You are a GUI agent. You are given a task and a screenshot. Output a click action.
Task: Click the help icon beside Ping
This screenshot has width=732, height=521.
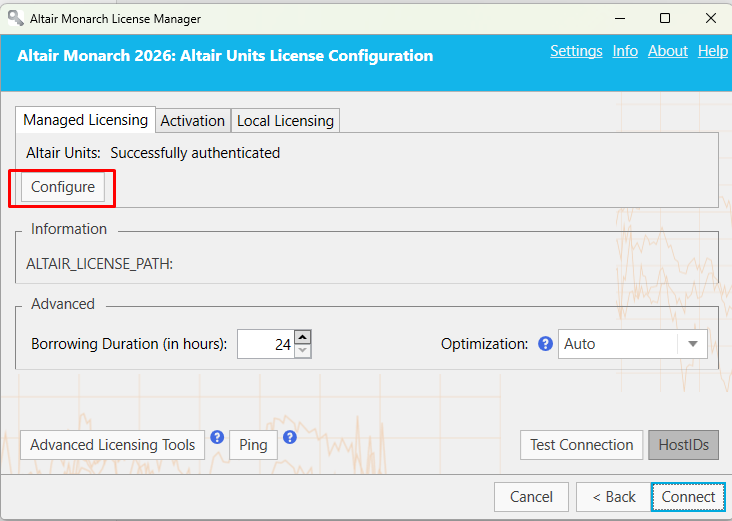pyautogui.click(x=290, y=437)
